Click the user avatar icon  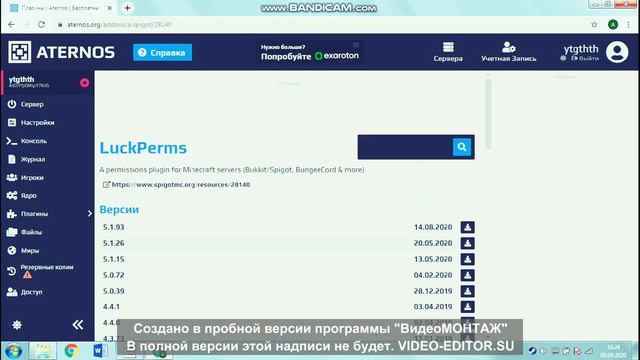pyautogui.click(x=617, y=52)
